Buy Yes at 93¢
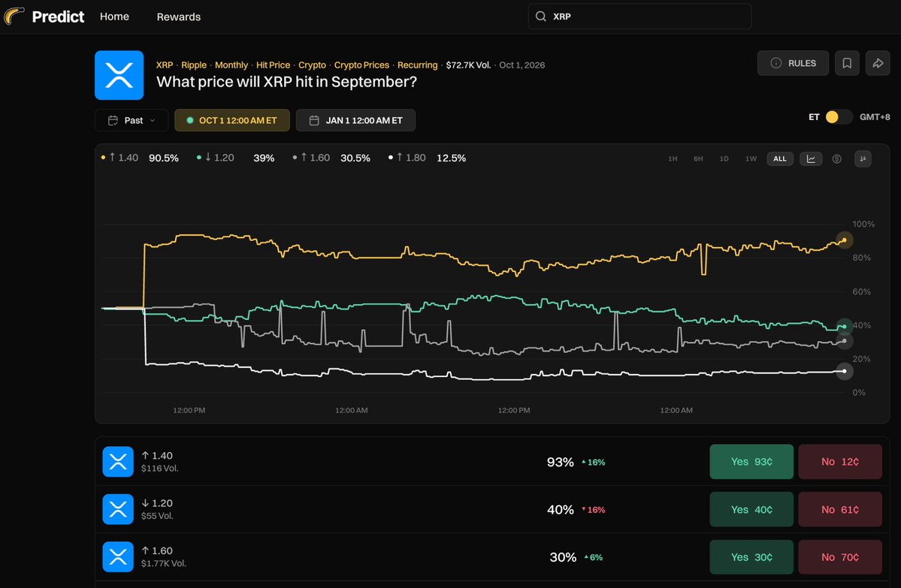This screenshot has height=588, width=901. [751, 462]
